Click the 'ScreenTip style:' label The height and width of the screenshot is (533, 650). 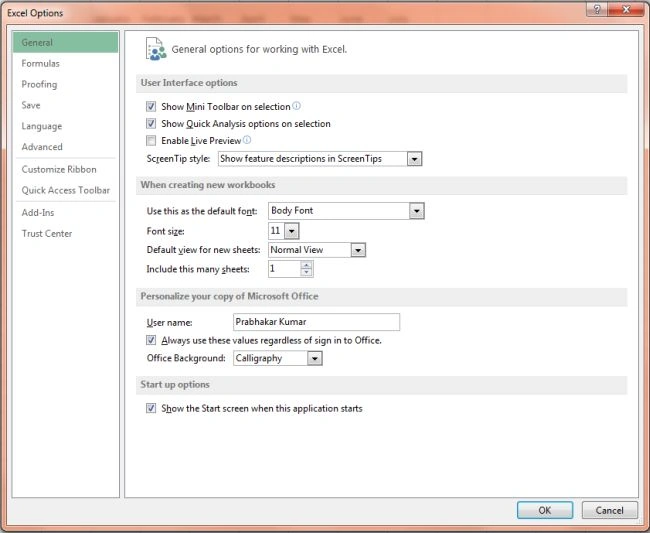pyautogui.click(x=178, y=159)
